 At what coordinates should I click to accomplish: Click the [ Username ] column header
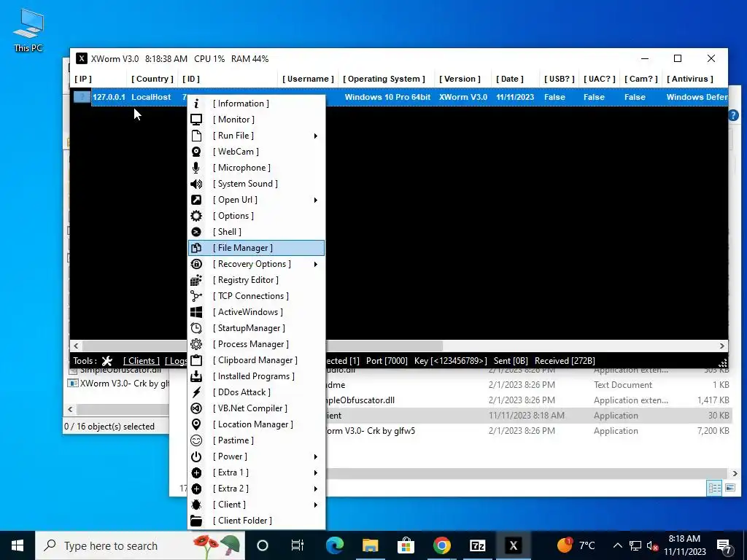tap(308, 79)
